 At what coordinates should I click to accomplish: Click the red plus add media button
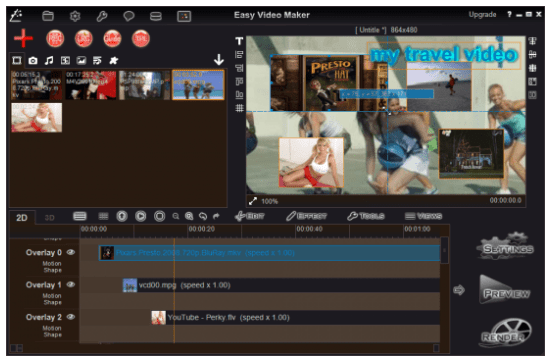(x=24, y=38)
